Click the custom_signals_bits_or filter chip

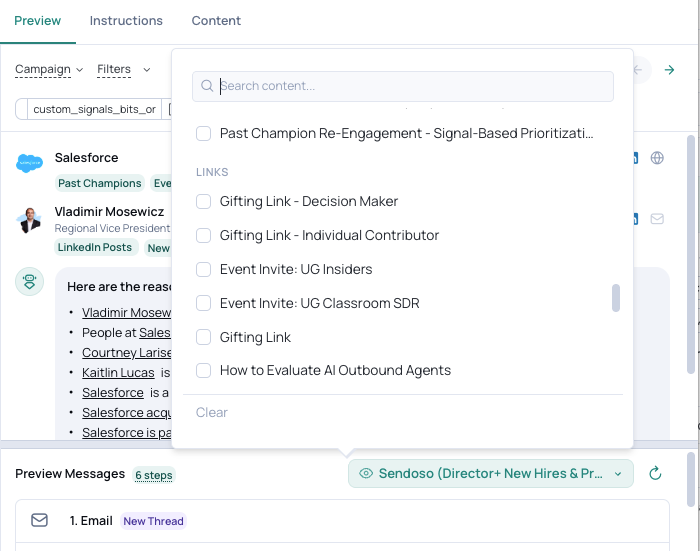pos(94,109)
